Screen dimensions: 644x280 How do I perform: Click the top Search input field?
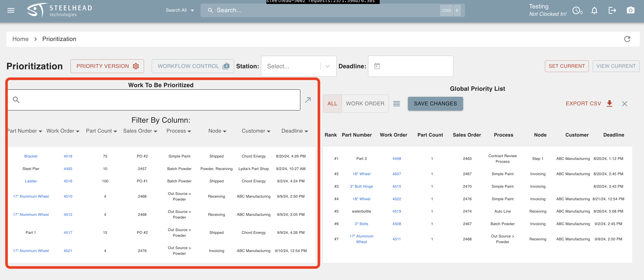click(332, 10)
